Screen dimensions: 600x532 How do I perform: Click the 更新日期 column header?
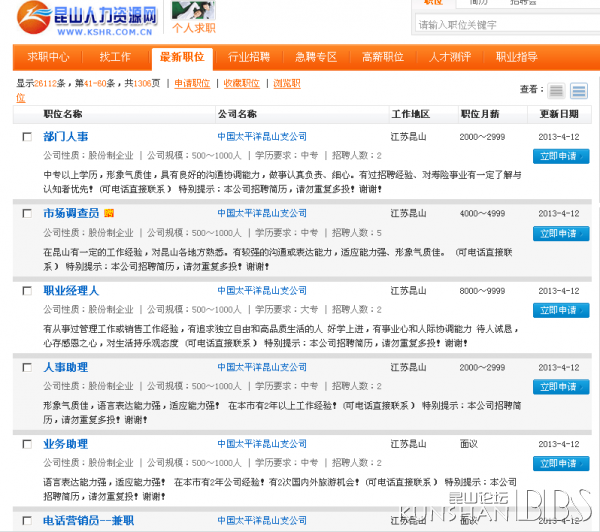coord(559,114)
